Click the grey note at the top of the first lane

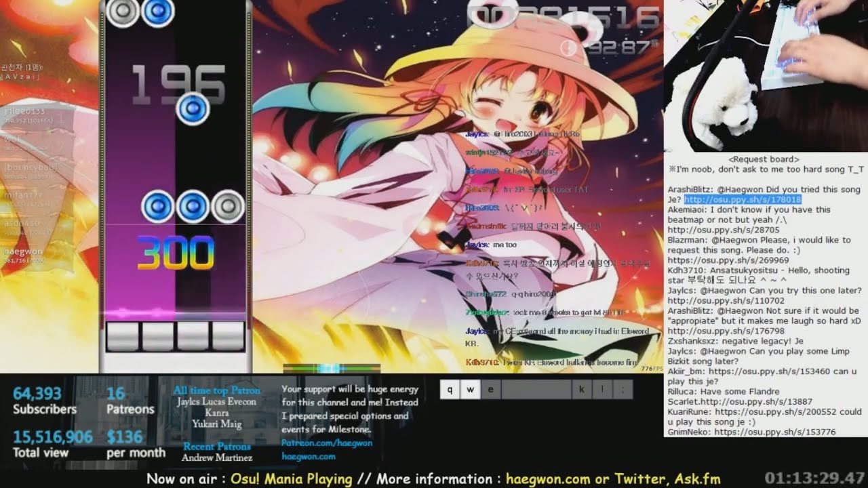pos(123,11)
